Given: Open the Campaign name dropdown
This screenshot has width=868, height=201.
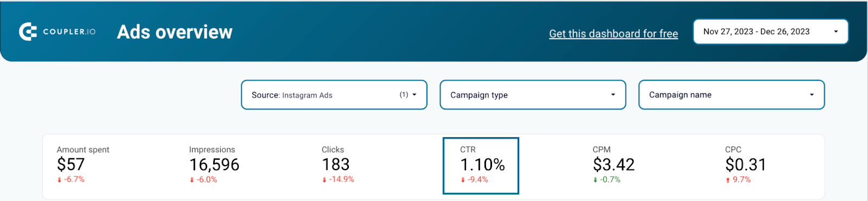Looking at the screenshot, I should (x=731, y=95).
